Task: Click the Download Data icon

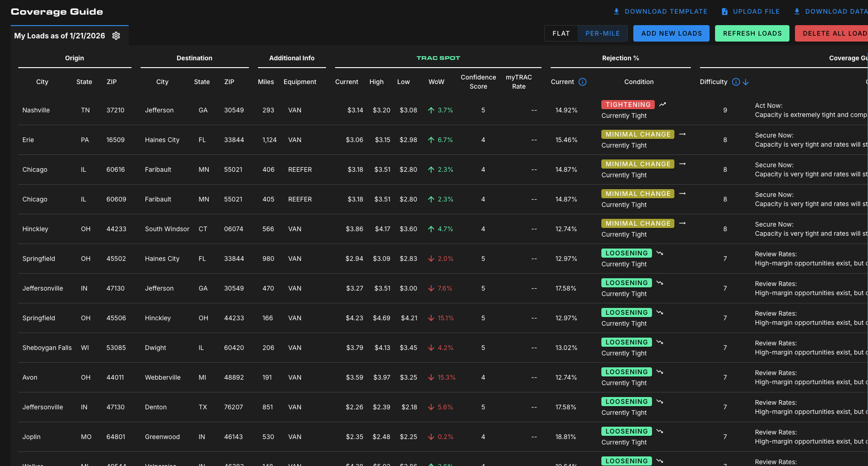Action: coord(797,11)
